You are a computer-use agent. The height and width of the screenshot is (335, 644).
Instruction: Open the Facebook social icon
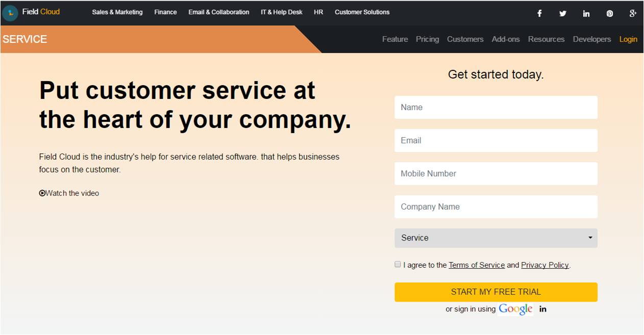[x=539, y=14]
